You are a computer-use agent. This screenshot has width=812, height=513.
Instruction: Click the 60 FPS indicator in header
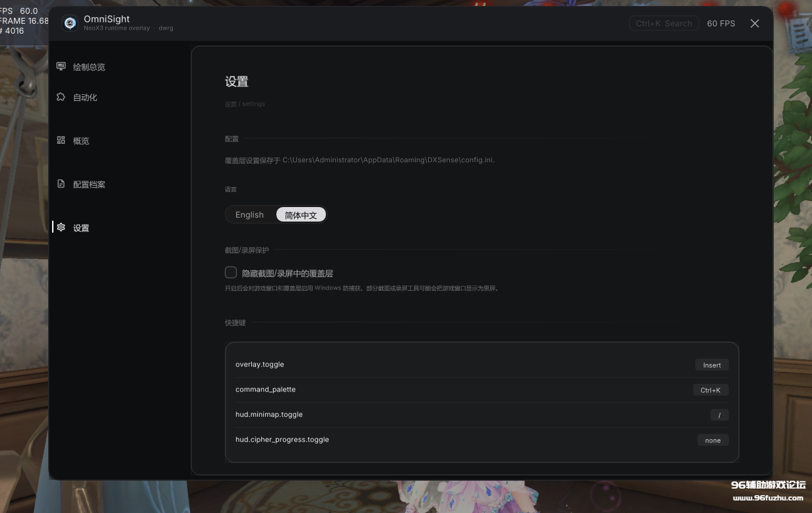[x=721, y=23]
